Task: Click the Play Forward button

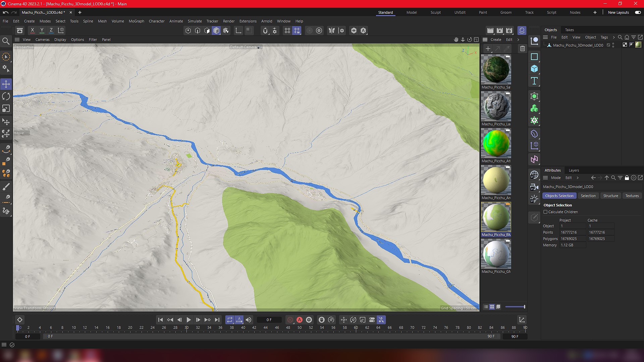Action: coord(189,320)
